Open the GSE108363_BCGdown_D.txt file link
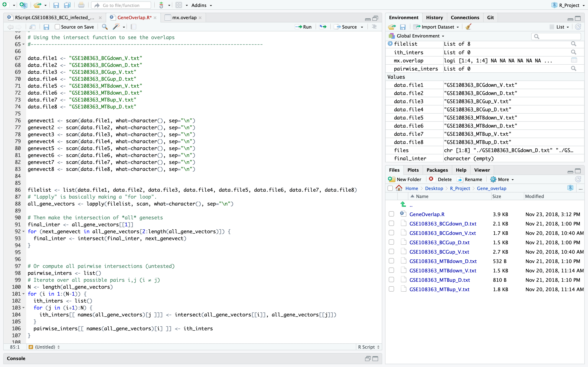 tap(442, 223)
